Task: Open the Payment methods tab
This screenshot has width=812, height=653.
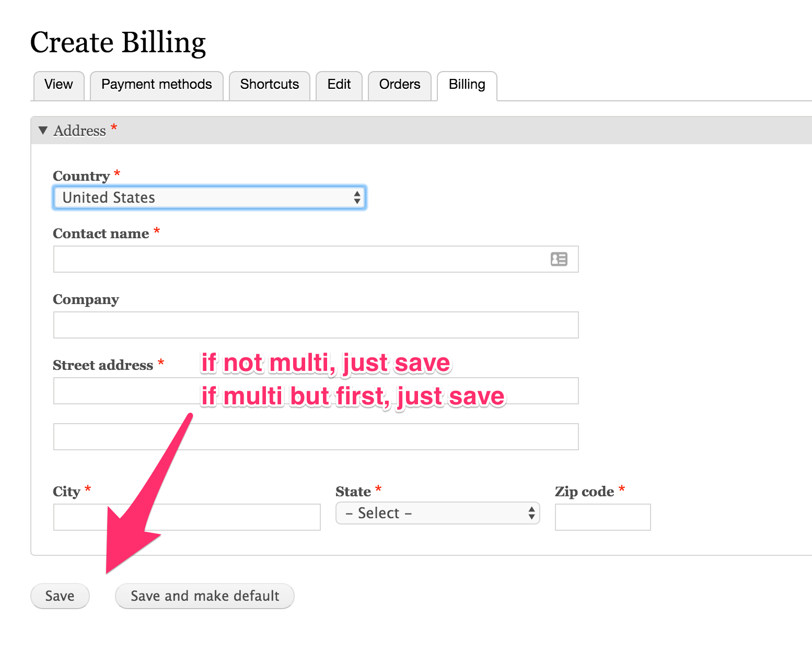Action: [157, 85]
